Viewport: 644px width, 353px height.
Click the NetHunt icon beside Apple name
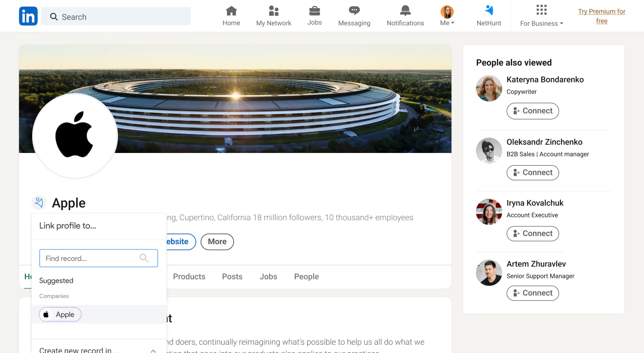point(39,203)
